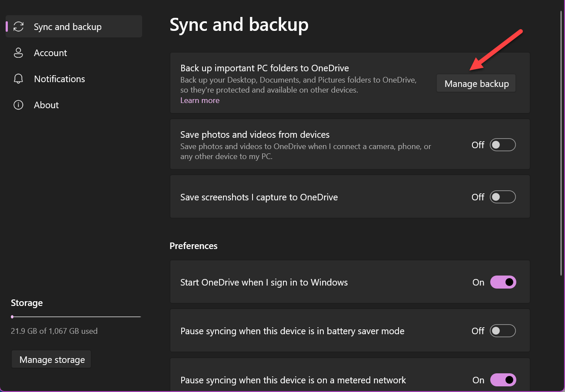
Task: Click the Account person icon
Action: 18,53
